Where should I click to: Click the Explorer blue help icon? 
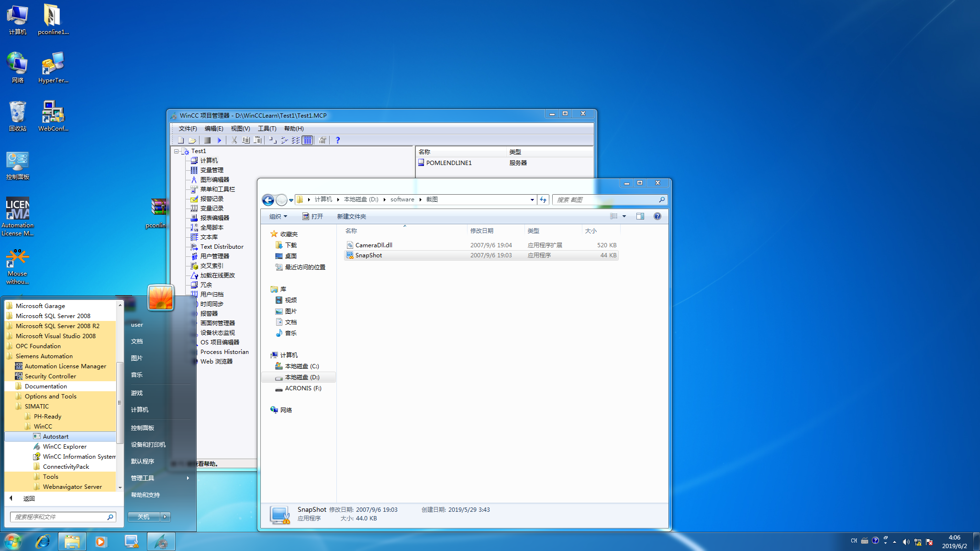[x=657, y=216]
